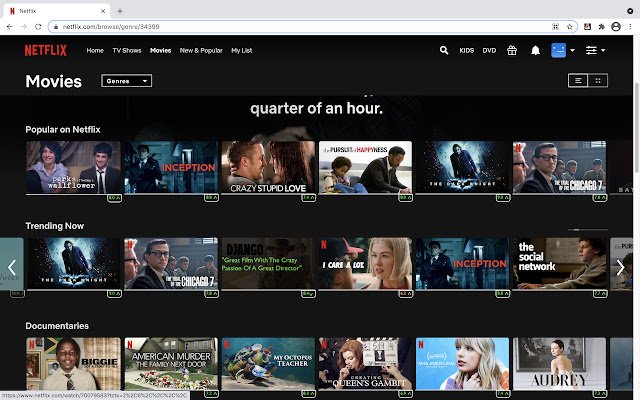
Task: Open the Extensions puzzle icon
Action: (x=601, y=27)
